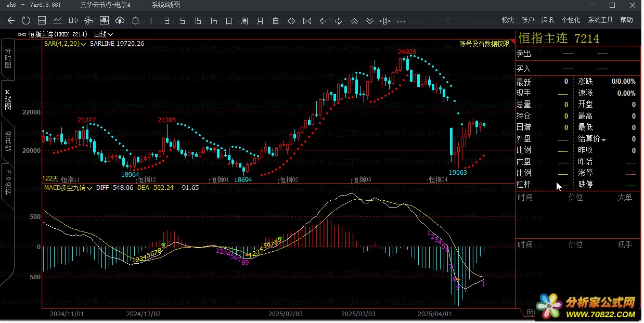This screenshot has height=323, width=644.
Task: Open the 个性化 menu
Action: point(571,20)
